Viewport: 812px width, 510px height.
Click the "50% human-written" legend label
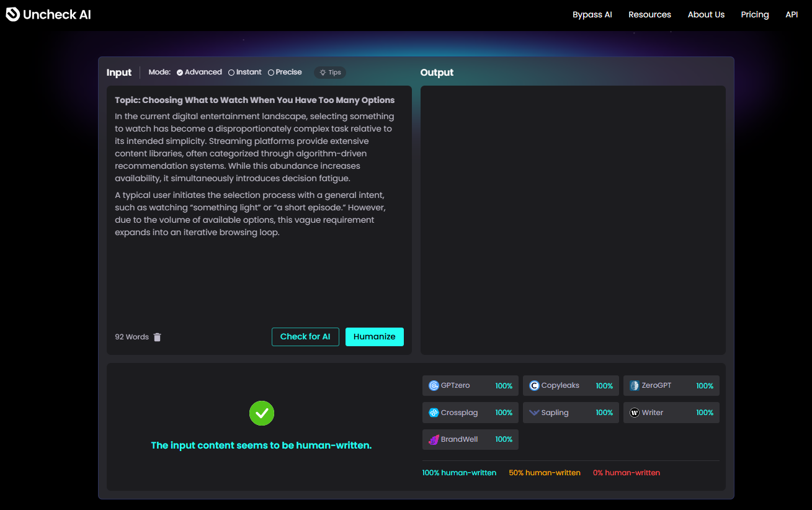pyautogui.click(x=545, y=473)
